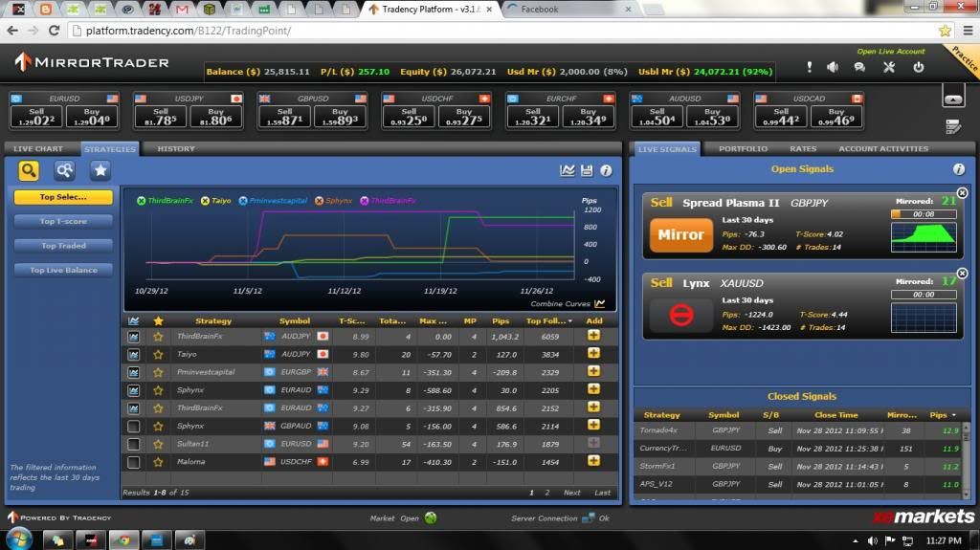The height and width of the screenshot is (550, 980).
Task: Open the Portfolio tab
Action: tap(743, 149)
